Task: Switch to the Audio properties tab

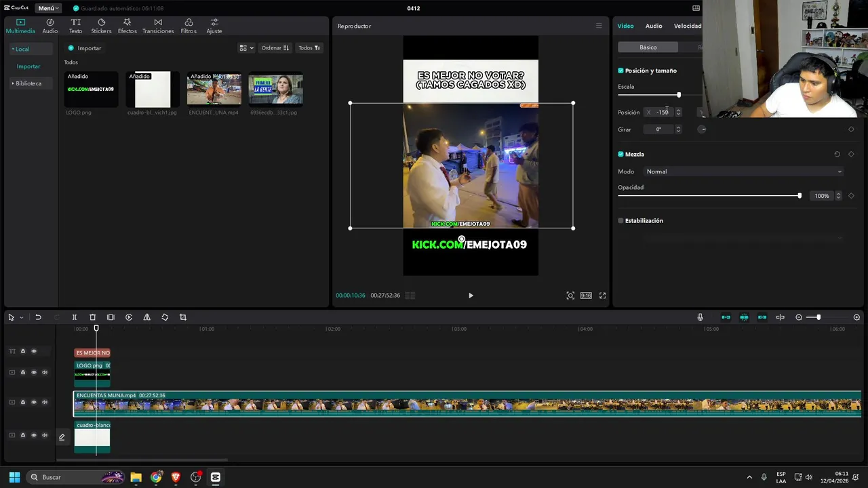Action: coord(654,26)
